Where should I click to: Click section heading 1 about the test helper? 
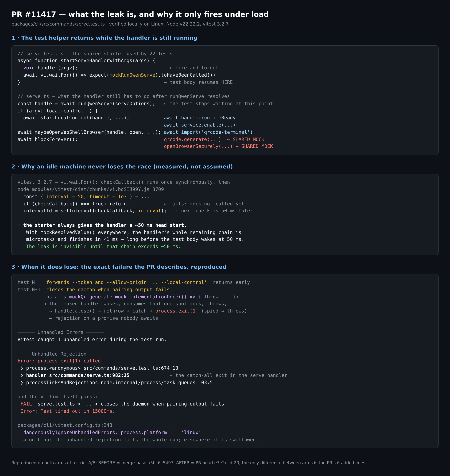click(104, 38)
